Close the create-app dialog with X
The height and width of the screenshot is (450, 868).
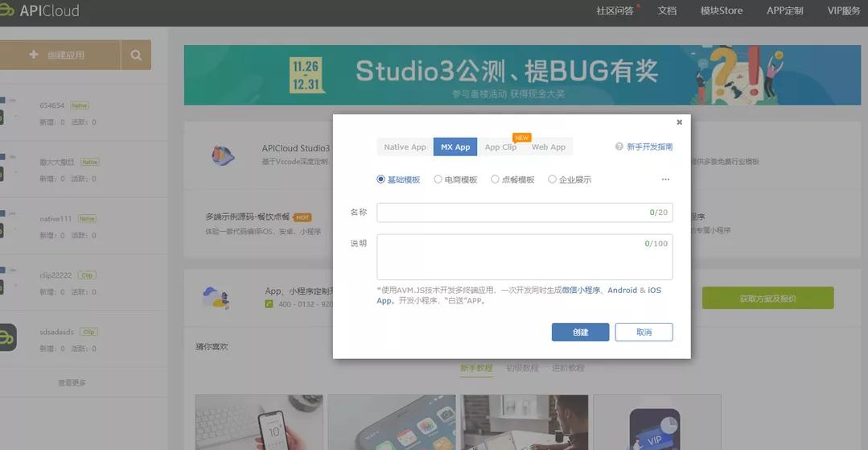(x=679, y=122)
